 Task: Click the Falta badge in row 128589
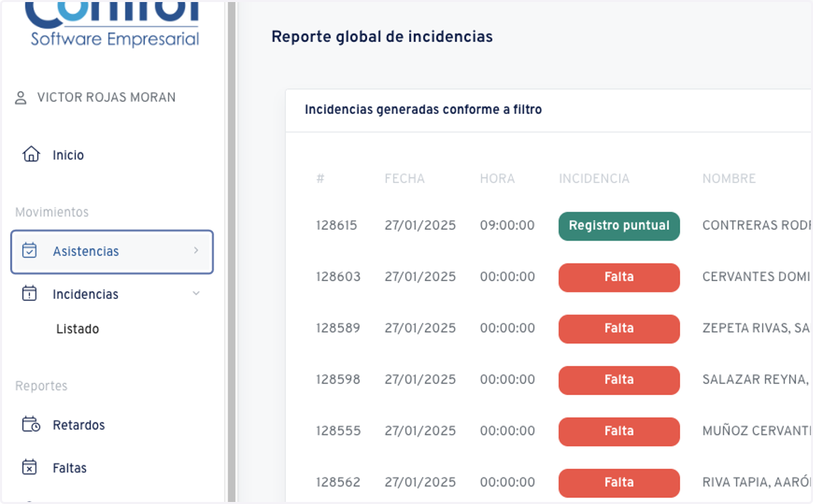(x=619, y=329)
